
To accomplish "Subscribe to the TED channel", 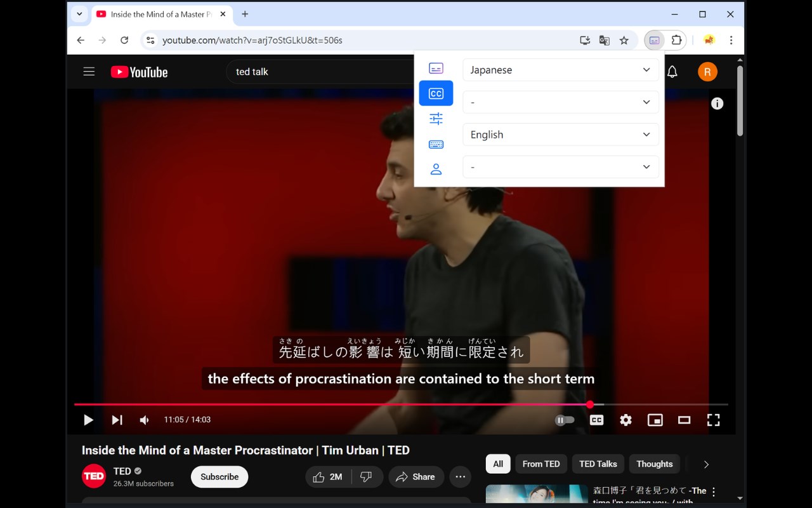I will pyautogui.click(x=219, y=476).
